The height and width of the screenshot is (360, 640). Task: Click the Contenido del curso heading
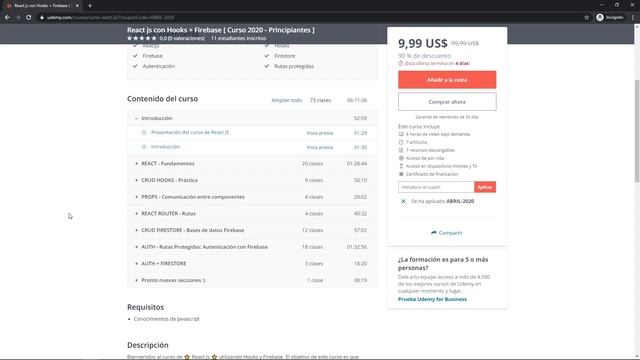[x=162, y=99]
